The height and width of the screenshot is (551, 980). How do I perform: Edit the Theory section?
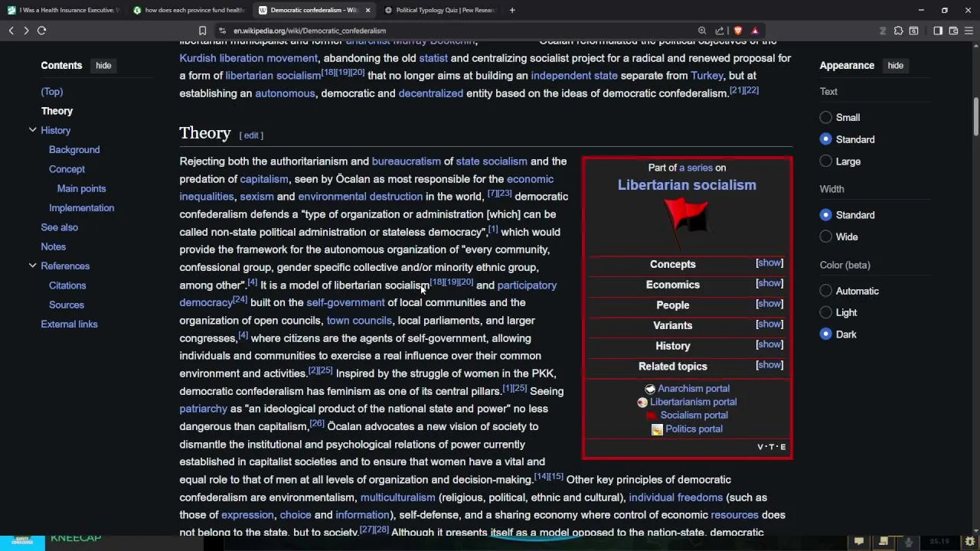251,135
